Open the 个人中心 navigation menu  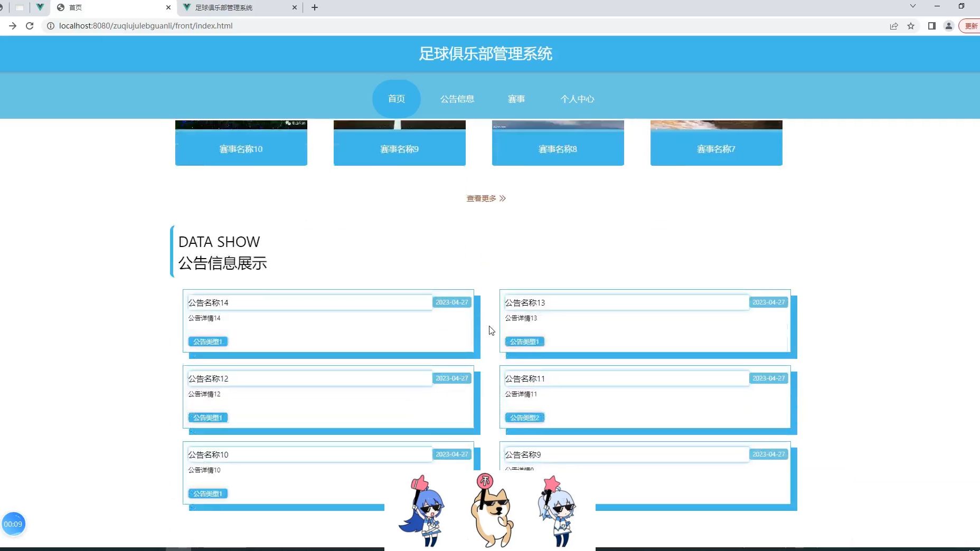[578, 99]
